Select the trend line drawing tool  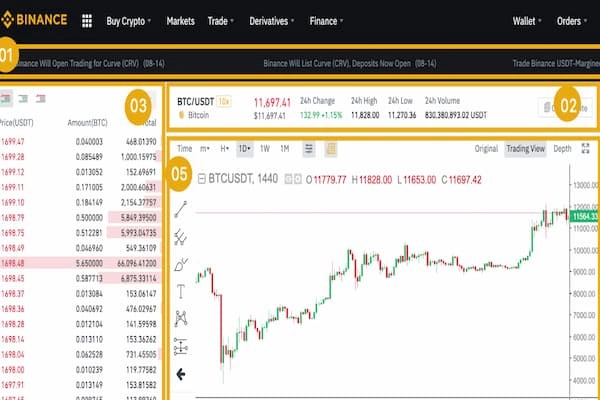coord(181,209)
